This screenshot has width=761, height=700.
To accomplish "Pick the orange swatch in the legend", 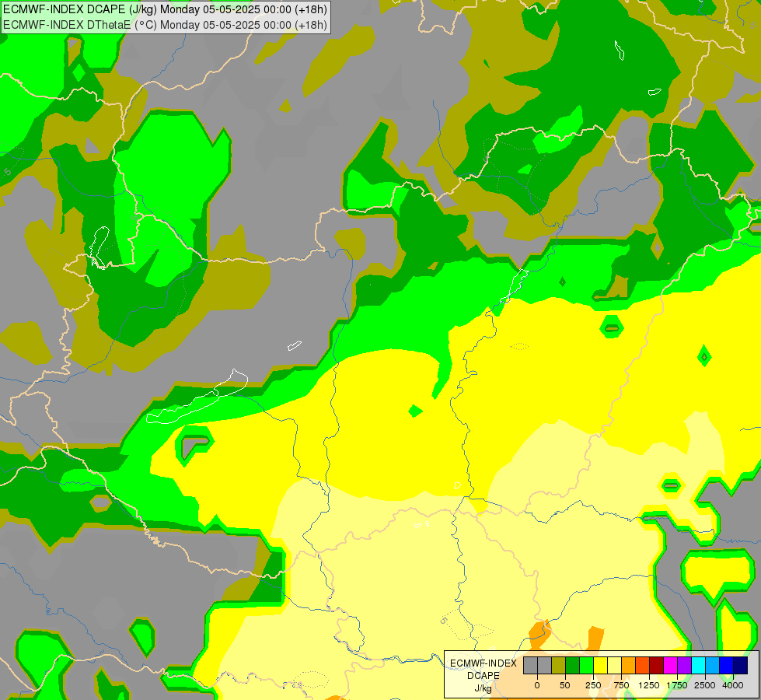I will coord(629,665).
